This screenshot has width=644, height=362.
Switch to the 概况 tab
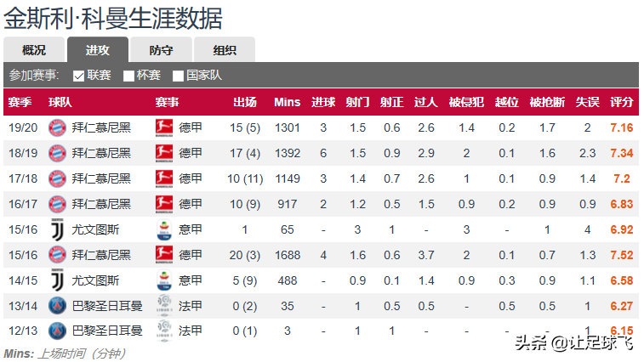[34, 49]
